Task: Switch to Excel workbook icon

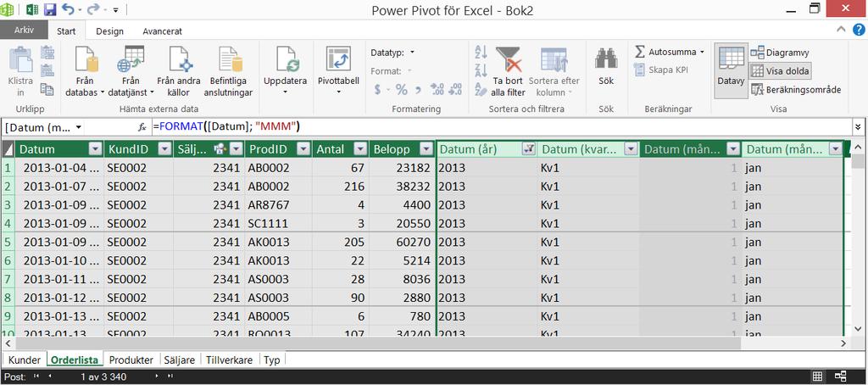Action: (32, 9)
